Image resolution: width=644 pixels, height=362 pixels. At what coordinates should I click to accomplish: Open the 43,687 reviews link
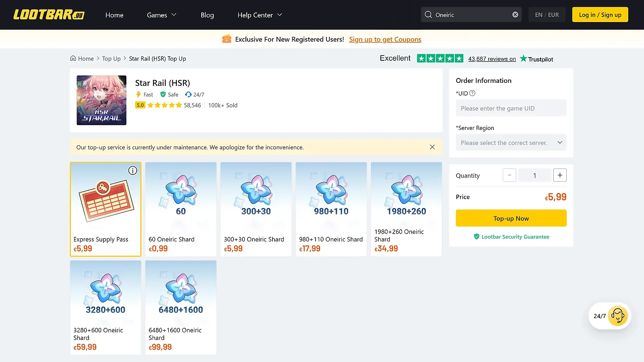tap(492, 59)
